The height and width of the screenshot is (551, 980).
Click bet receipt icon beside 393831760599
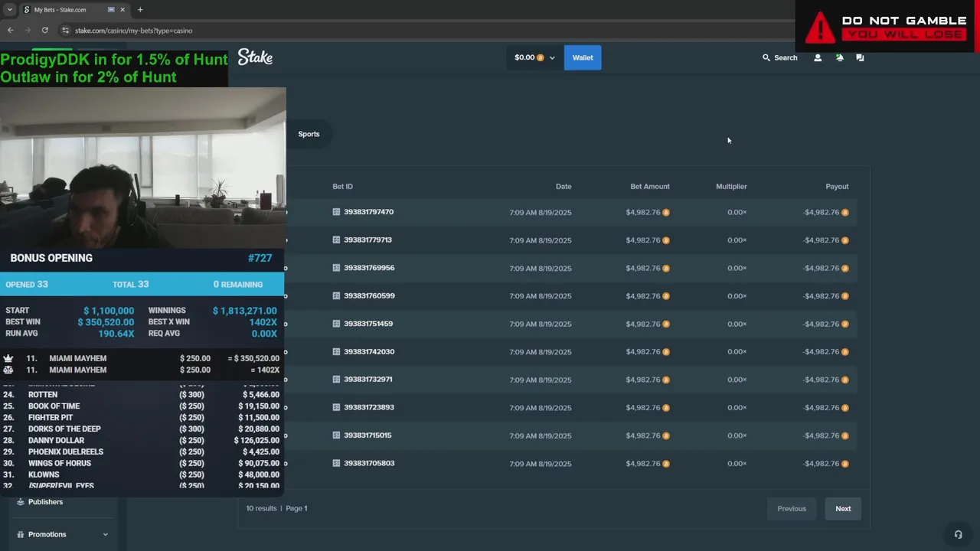point(336,295)
